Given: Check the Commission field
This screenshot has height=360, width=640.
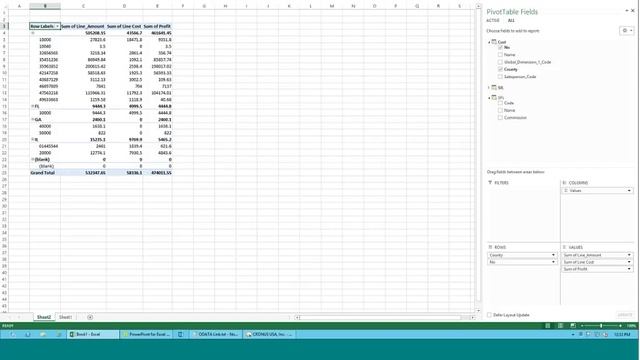Looking at the screenshot, I should tap(500, 118).
